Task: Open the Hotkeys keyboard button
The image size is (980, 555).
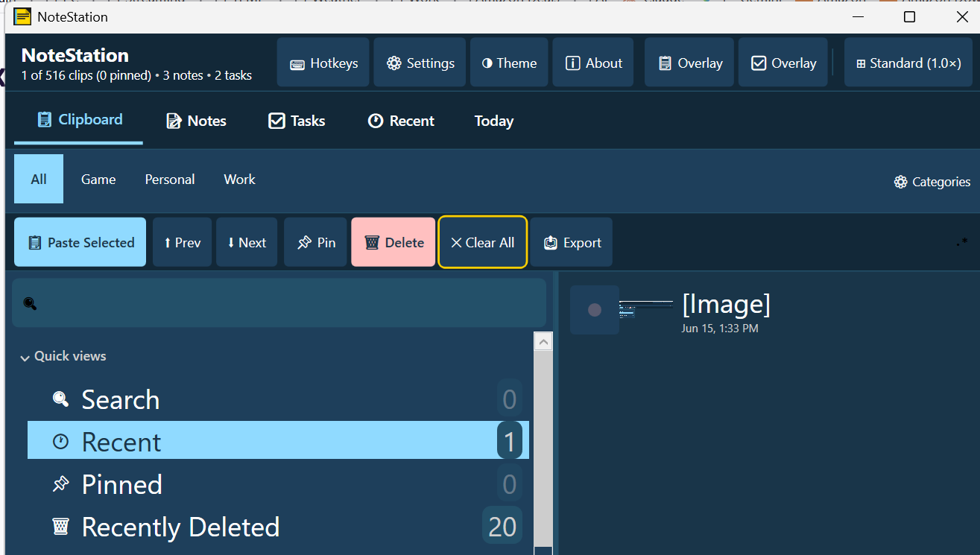Action: (323, 63)
